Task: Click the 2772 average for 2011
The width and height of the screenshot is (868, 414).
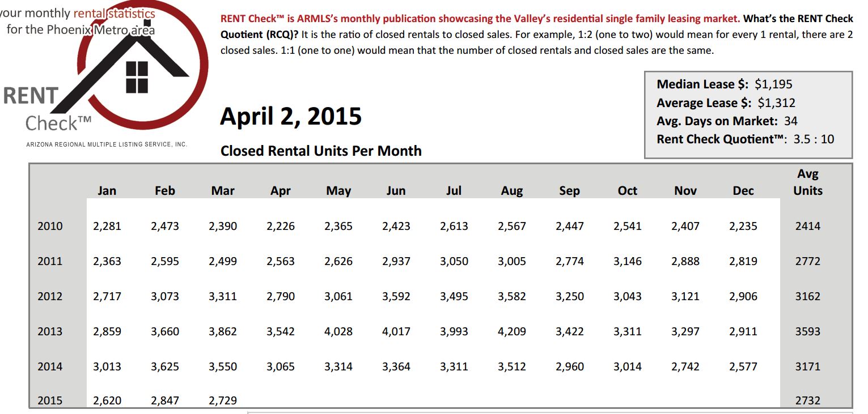Action: click(x=808, y=262)
